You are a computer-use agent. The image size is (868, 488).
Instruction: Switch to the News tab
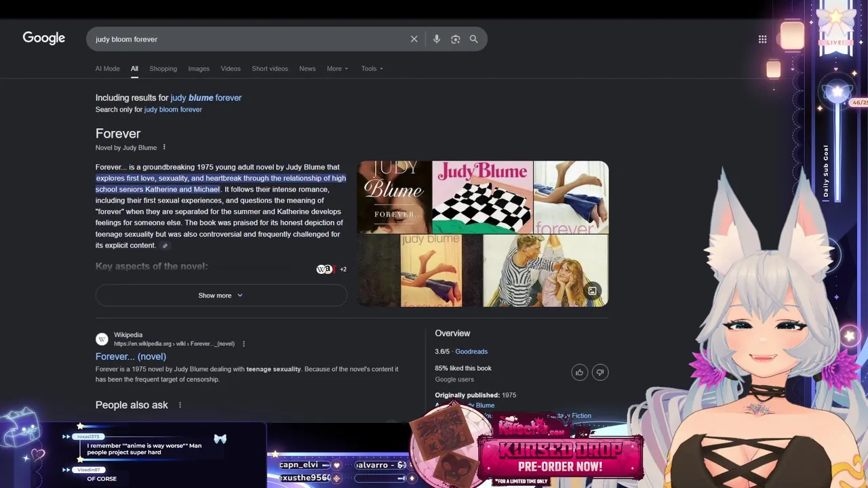[307, 68]
